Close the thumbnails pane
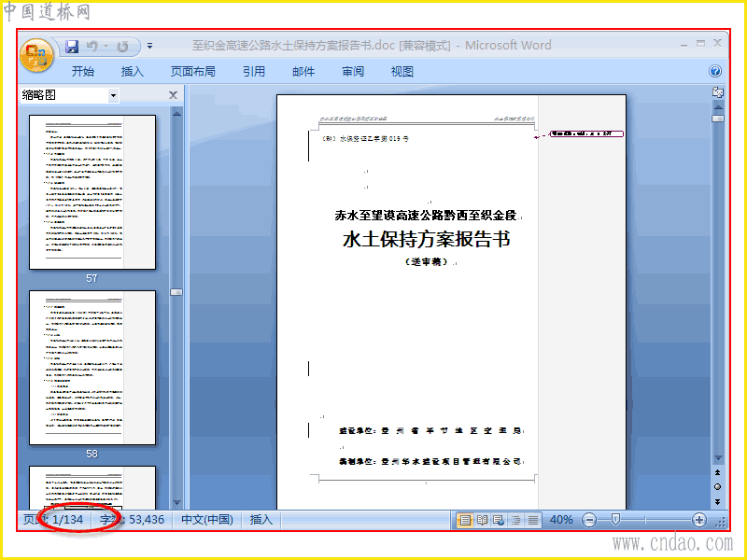This screenshot has width=747, height=560. [x=174, y=95]
